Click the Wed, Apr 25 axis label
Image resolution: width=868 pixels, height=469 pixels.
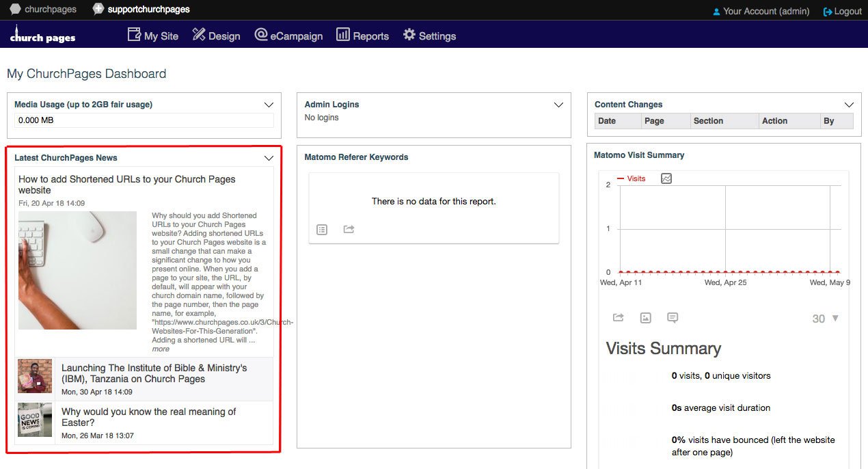pos(726,282)
